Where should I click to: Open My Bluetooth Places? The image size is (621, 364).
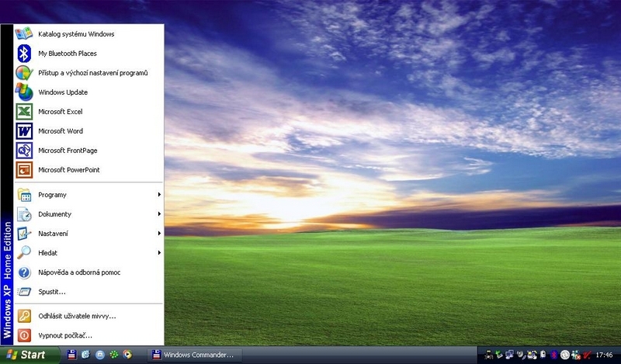(x=67, y=54)
